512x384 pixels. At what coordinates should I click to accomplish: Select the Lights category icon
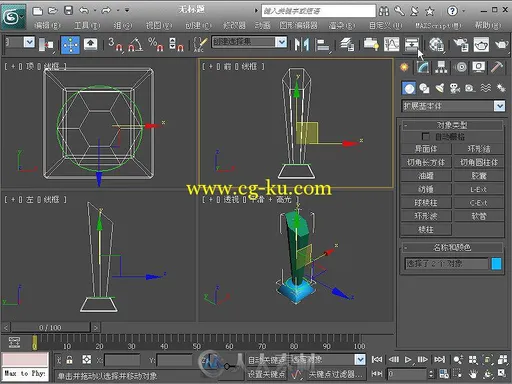[440, 88]
